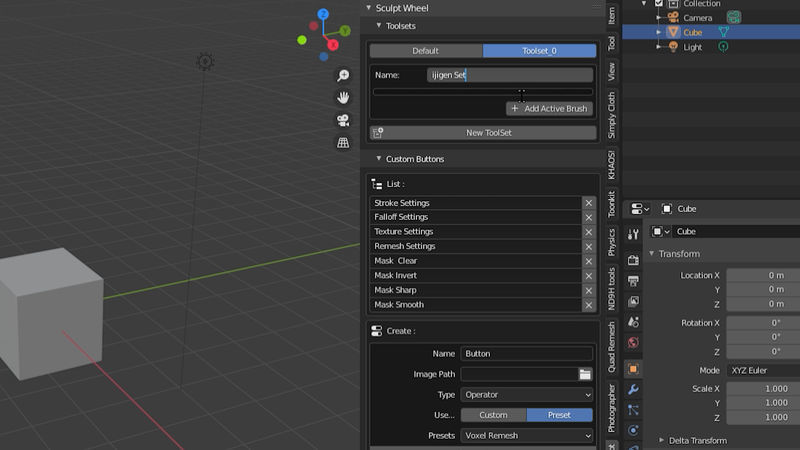The height and width of the screenshot is (450, 800).
Task: Click the Image Path folder browse icon
Action: tap(585, 374)
